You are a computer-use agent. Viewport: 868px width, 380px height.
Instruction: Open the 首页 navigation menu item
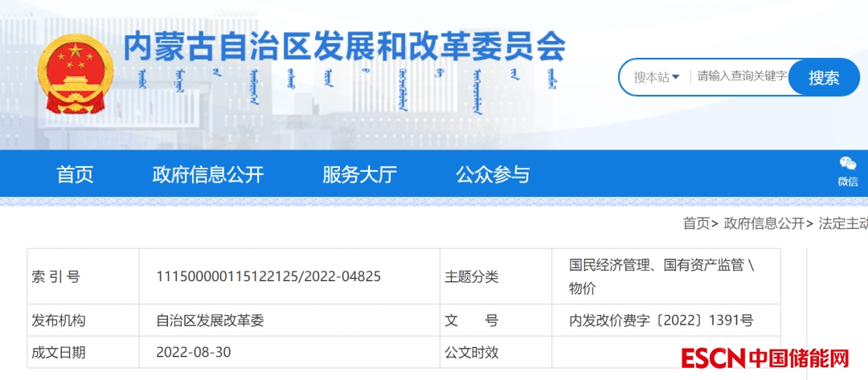tap(75, 174)
